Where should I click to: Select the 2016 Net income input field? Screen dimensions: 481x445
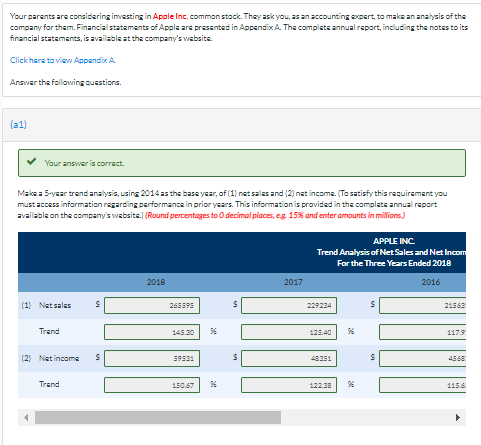pyautogui.click(x=422, y=358)
